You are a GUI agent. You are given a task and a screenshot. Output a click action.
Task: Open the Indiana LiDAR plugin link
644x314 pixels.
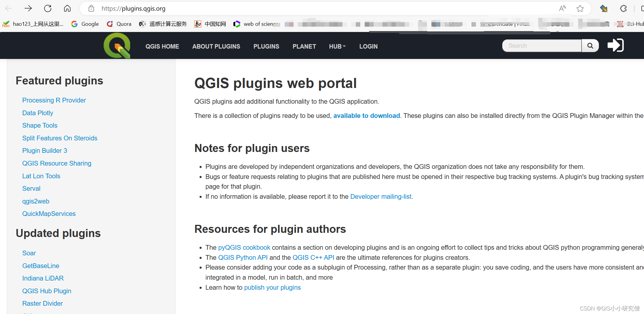(43, 278)
